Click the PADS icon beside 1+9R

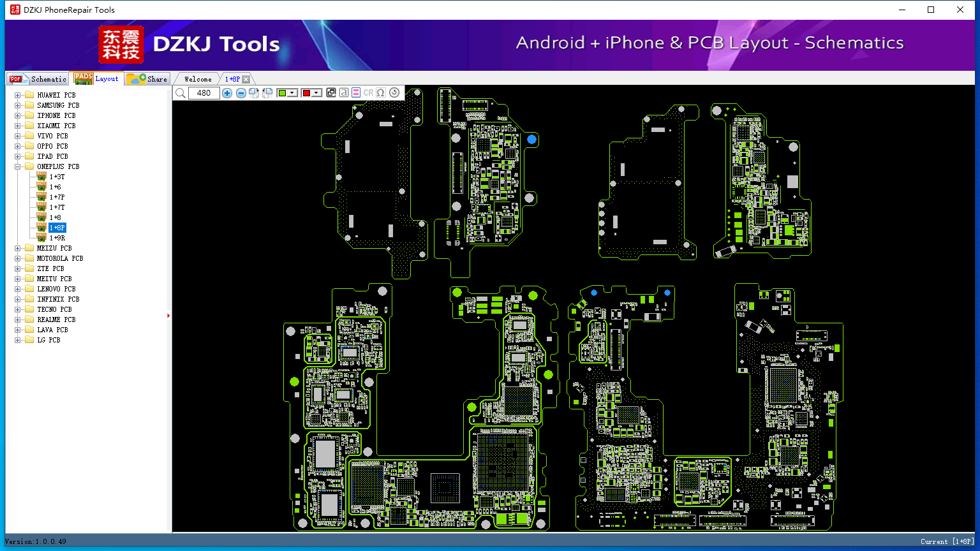pyautogui.click(x=41, y=238)
